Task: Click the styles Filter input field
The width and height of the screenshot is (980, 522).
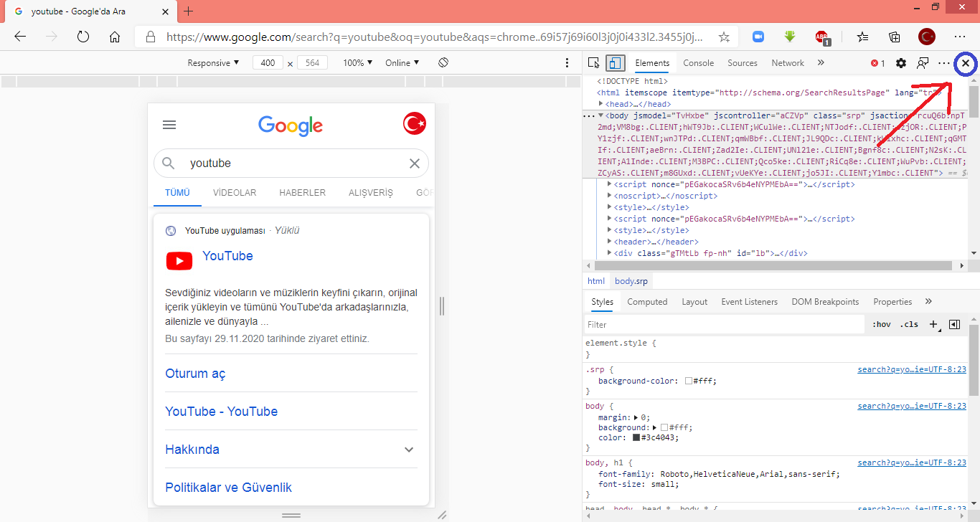Action: (723, 324)
